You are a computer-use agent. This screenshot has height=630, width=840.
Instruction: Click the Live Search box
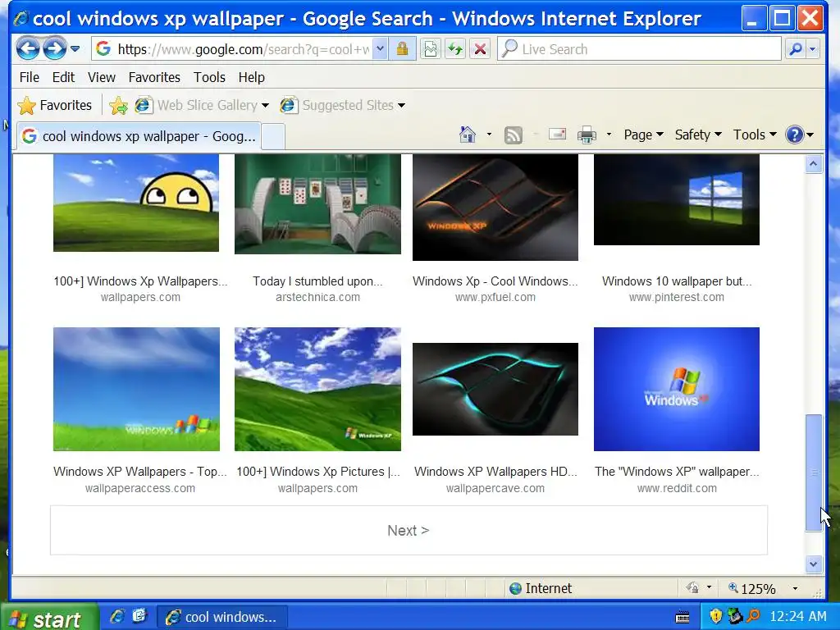[639, 49]
